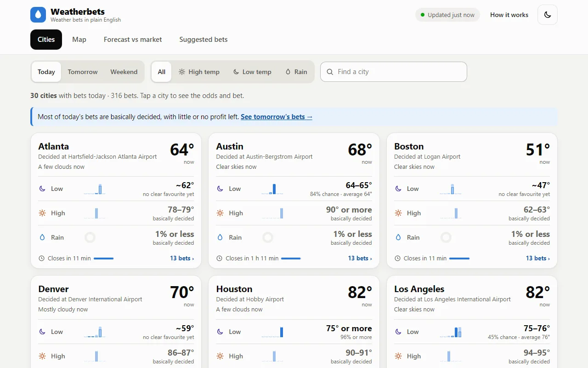Click the sun icon in Houston's High row

coord(220,356)
